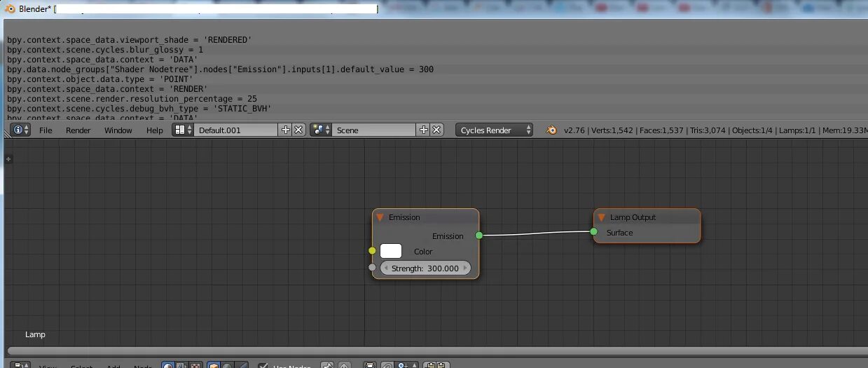Open the Render menu
The height and width of the screenshot is (368, 868).
click(78, 130)
